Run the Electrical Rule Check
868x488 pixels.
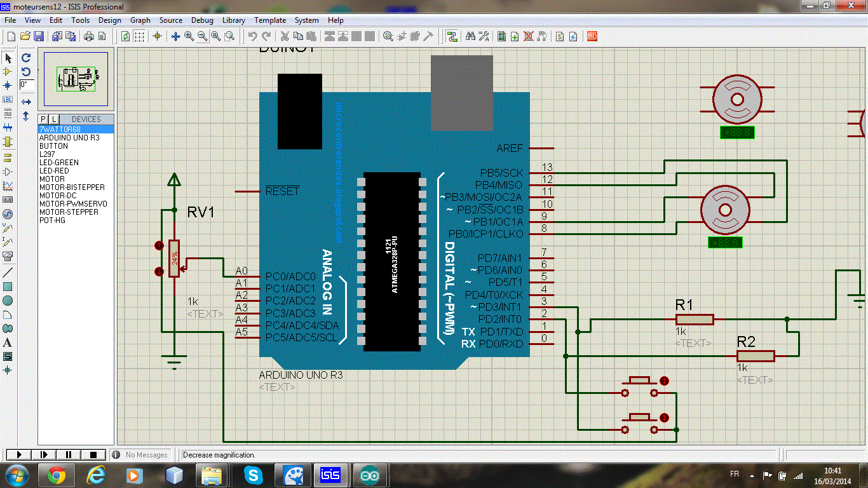tap(573, 36)
